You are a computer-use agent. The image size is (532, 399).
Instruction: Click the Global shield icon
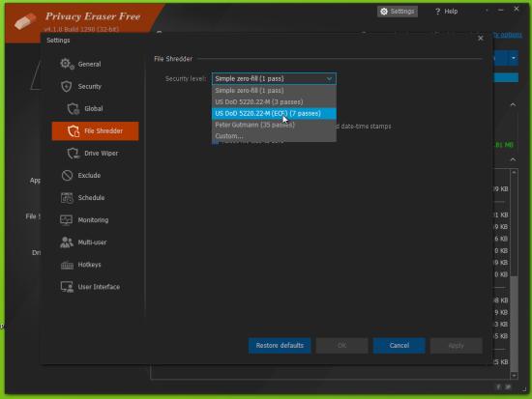point(73,109)
